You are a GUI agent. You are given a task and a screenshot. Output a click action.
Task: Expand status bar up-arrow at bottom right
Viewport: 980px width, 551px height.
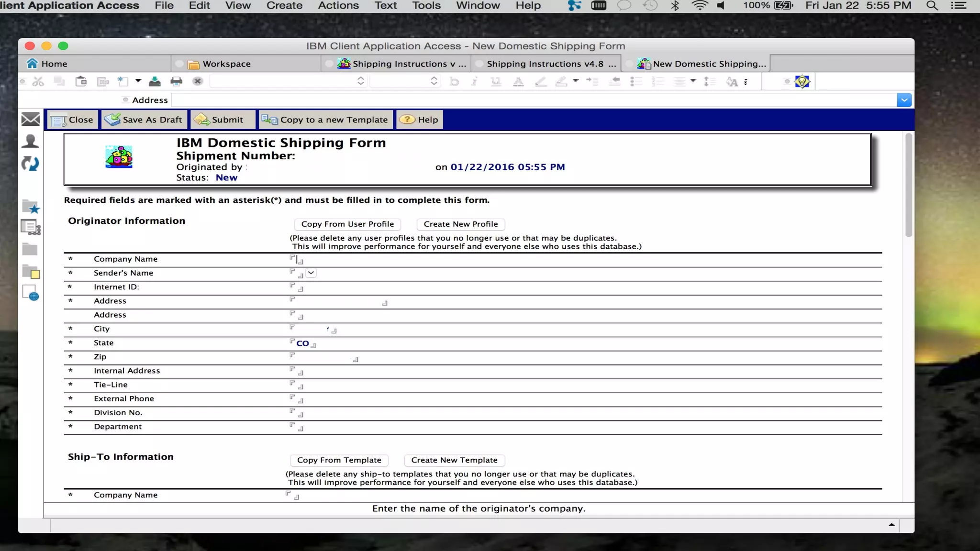pyautogui.click(x=891, y=525)
